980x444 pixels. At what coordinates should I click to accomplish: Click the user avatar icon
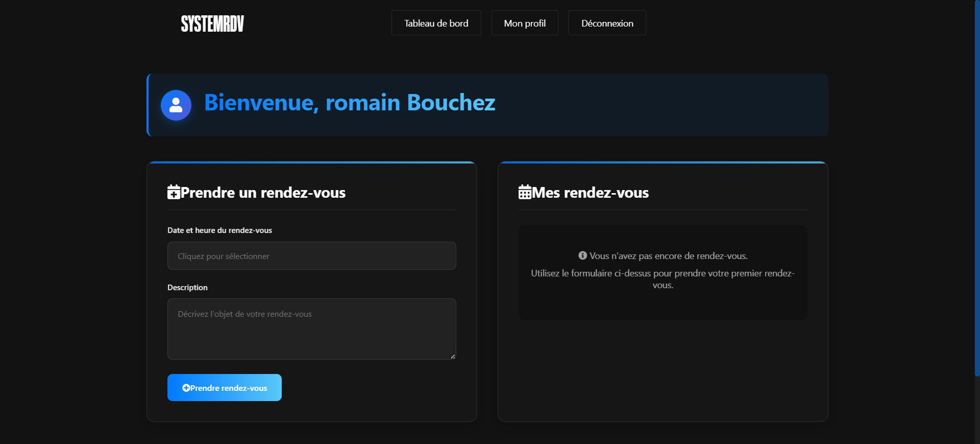176,105
